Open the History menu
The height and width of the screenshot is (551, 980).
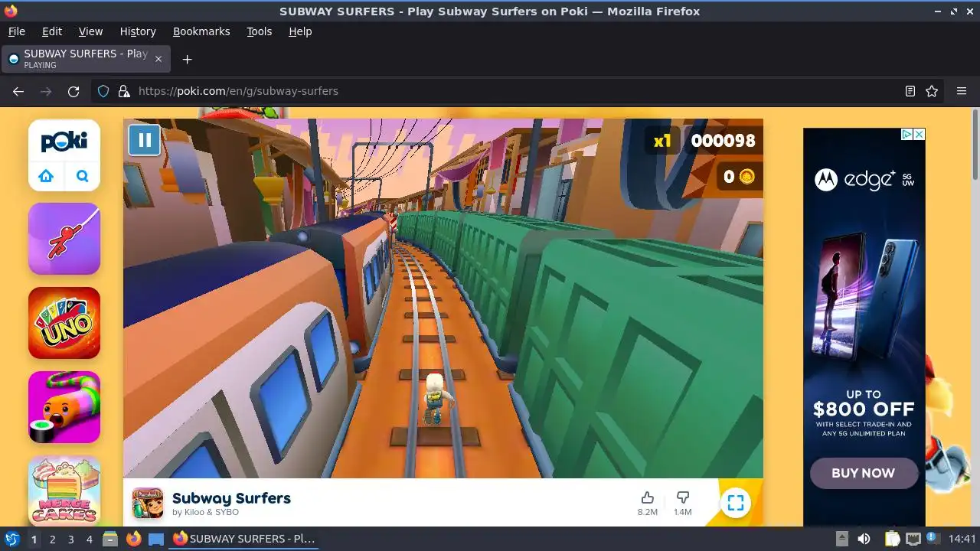[138, 31]
